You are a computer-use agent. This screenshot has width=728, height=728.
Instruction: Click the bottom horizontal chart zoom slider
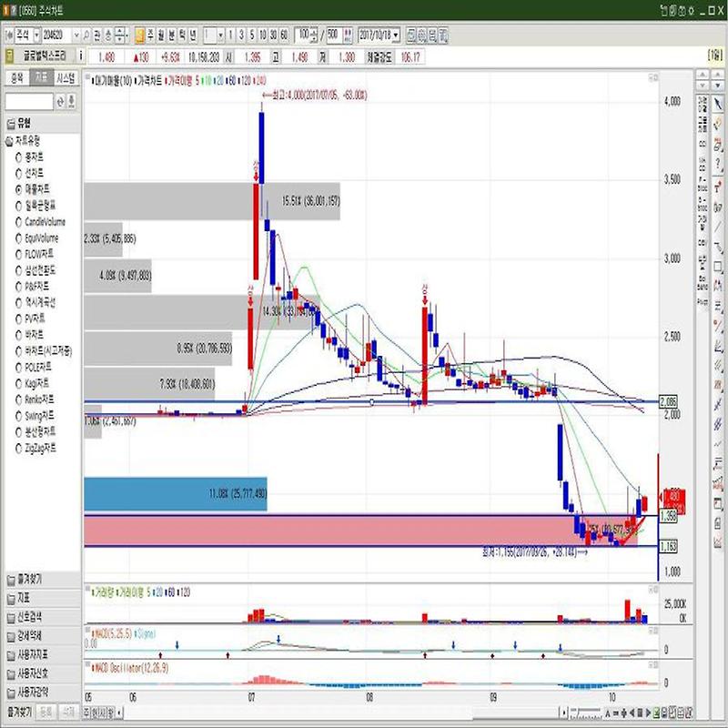[x=585, y=712]
